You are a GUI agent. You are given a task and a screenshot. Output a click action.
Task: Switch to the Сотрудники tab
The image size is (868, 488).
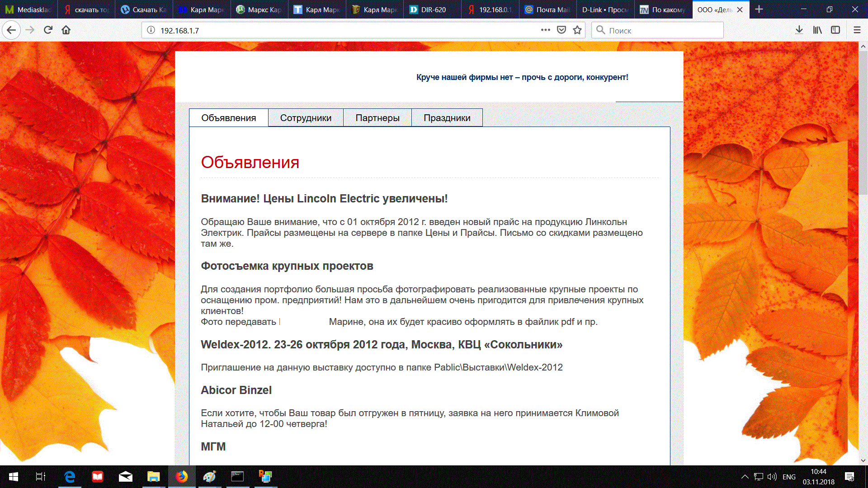point(306,118)
